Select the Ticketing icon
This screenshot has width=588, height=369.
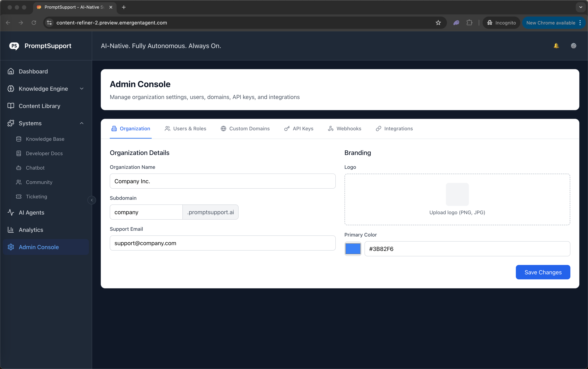(x=19, y=196)
